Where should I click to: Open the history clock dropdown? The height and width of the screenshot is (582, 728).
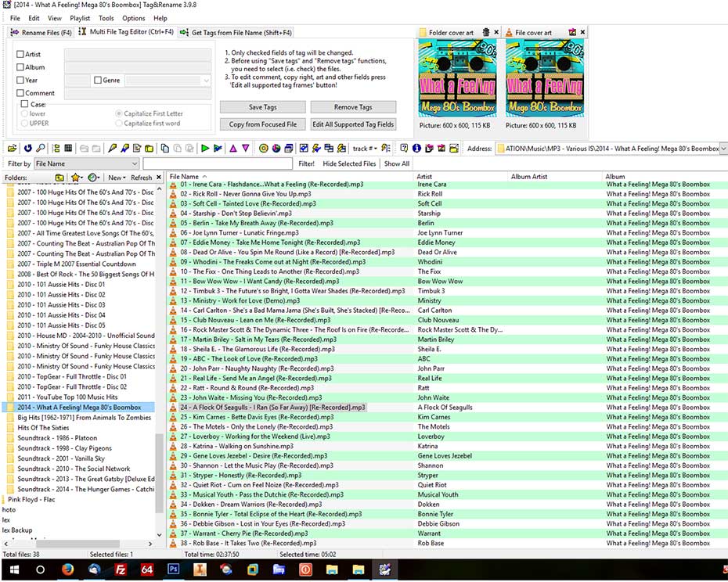click(x=94, y=178)
